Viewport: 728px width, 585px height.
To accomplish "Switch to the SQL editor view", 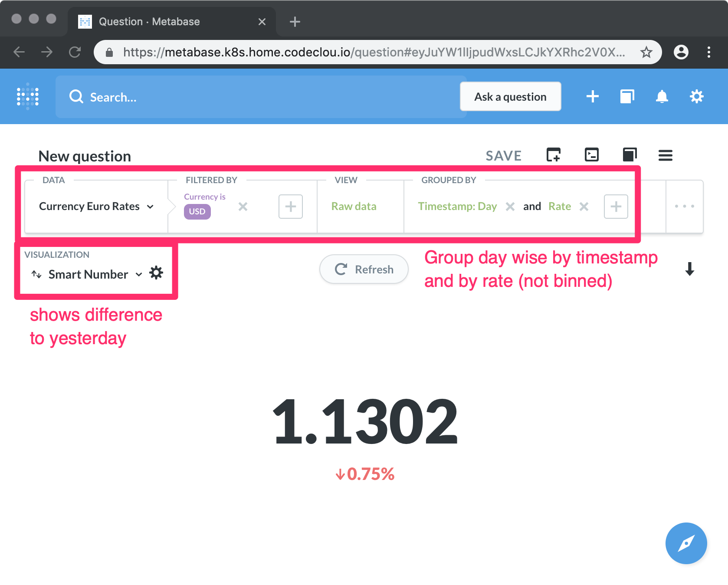I will (x=592, y=154).
